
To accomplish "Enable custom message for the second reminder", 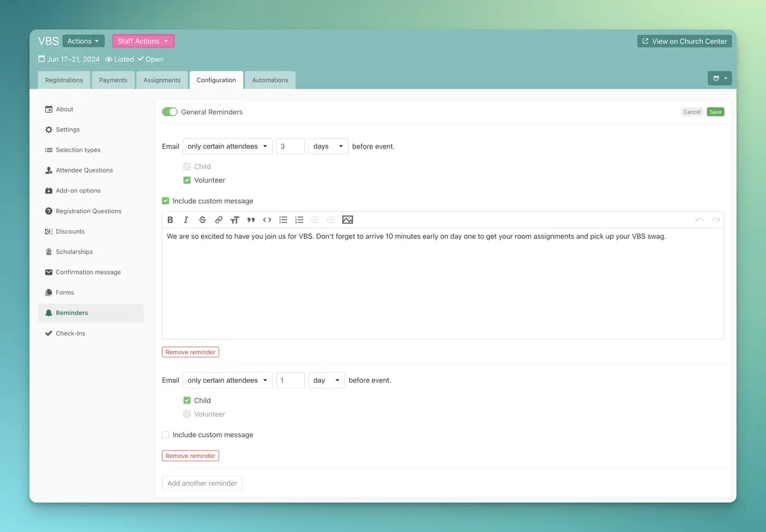I will (166, 435).
